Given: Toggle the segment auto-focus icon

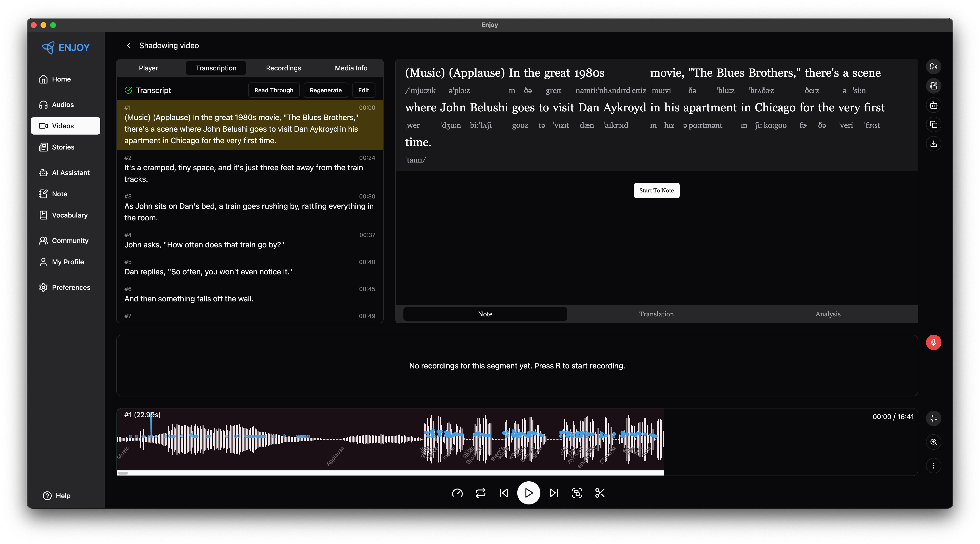Looking at the screenshot, I should click(x=577, y=493).
